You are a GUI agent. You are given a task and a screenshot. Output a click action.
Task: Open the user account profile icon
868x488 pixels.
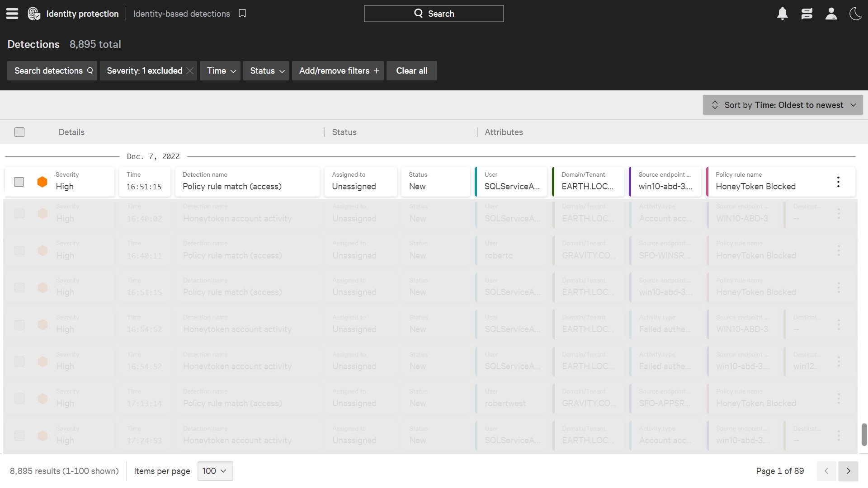[x=831, y=14]
